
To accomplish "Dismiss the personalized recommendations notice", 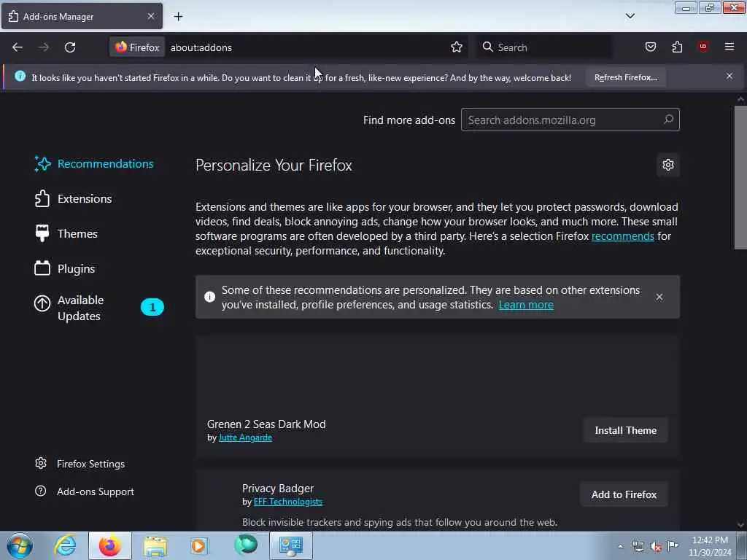I will (659, 297).
